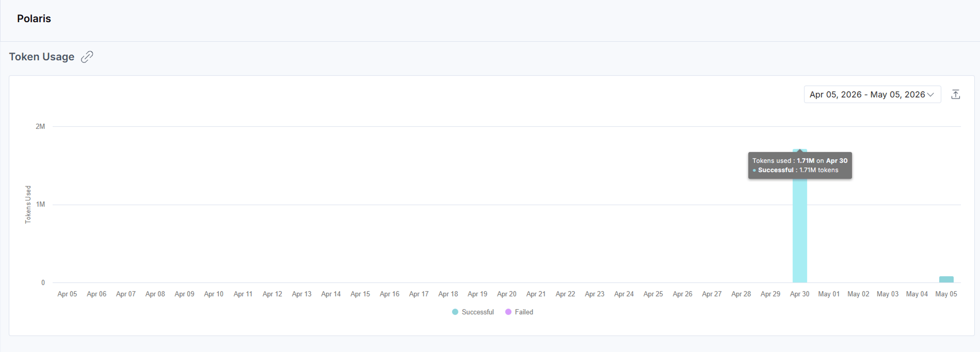Click the Apr 18 axis label

pyautogui.click(x=448, y=294)
